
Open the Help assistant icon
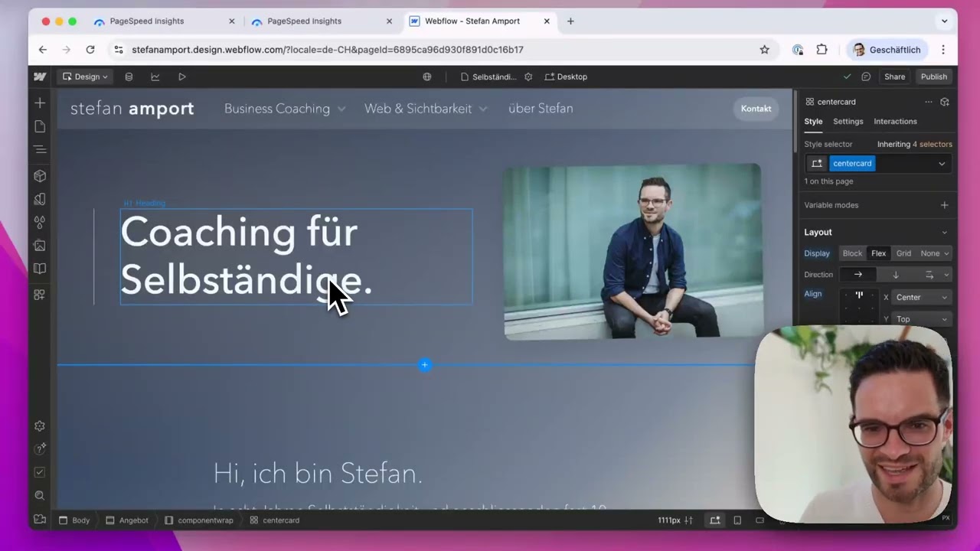[x=40, y=449]
